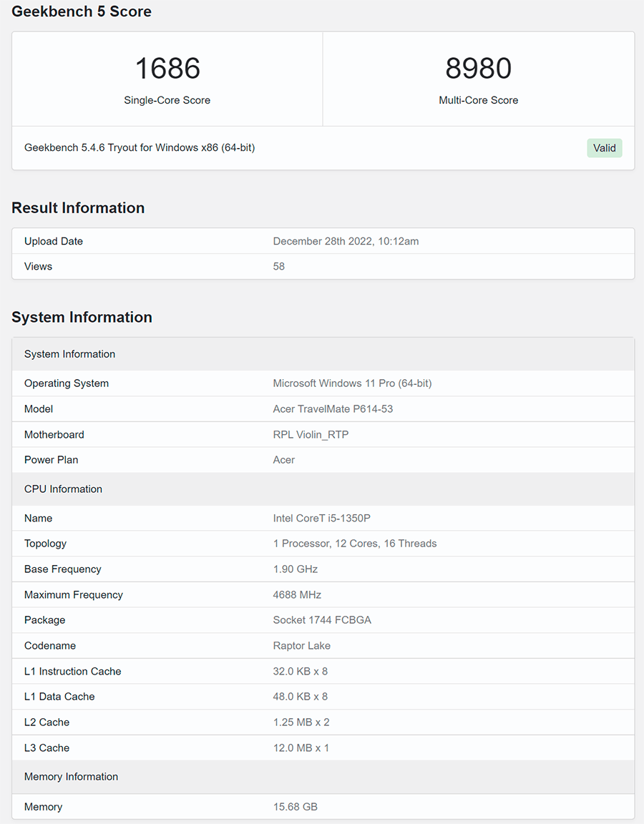Click the Result Information heading
The width and height of the screenshot is (644, 824).
(x=78, y=208)
